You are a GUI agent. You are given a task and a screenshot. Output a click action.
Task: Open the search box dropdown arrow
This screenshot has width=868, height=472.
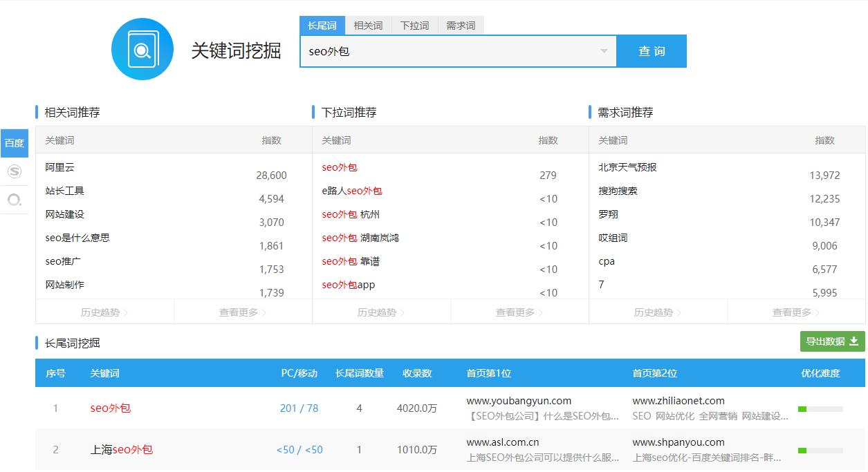coord(604,51)
